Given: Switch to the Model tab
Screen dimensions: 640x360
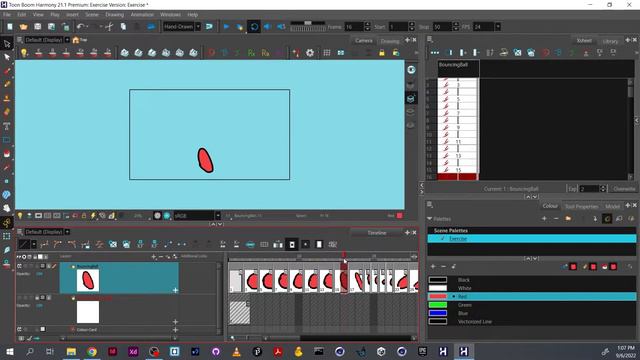Looking at the screenshot, I should tap(612, 206).
